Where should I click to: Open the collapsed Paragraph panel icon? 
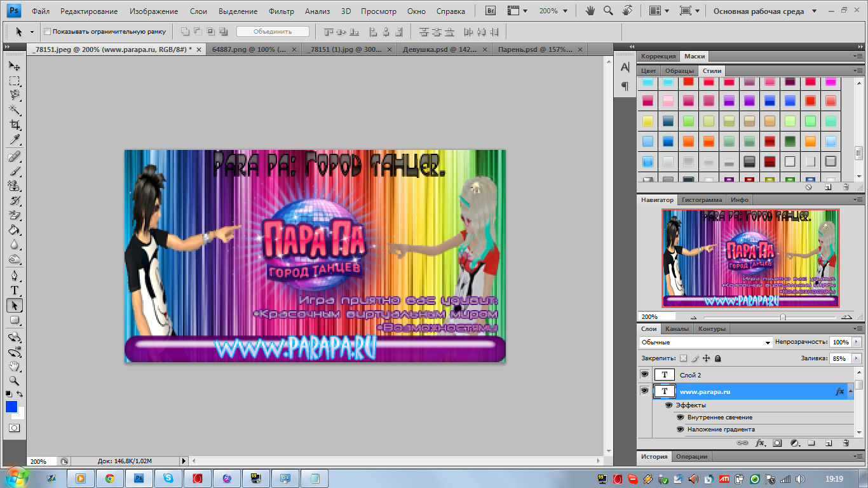tap(625, 86)
